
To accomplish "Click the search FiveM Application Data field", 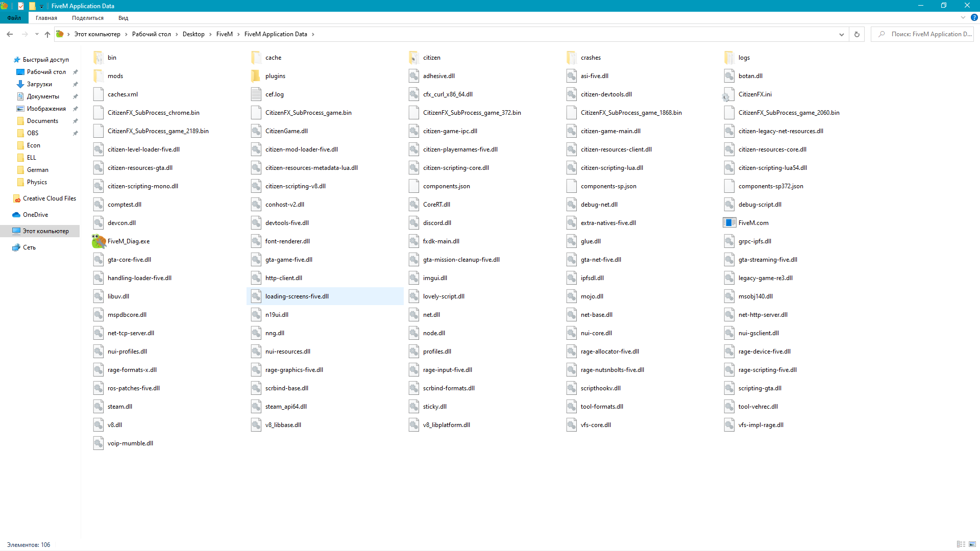I will click(x=922, y=34).
